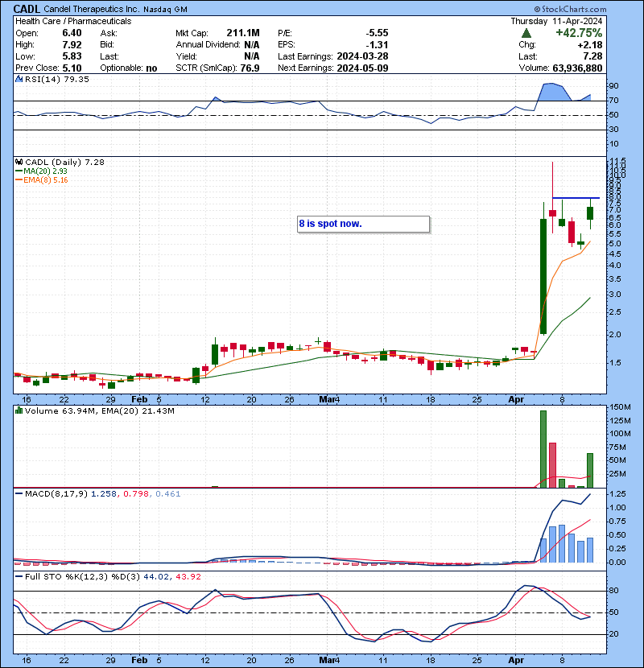The image size is (644, 668).
Task: Click the Volume value 63,936,880
Action: click(x=577, y=68)
